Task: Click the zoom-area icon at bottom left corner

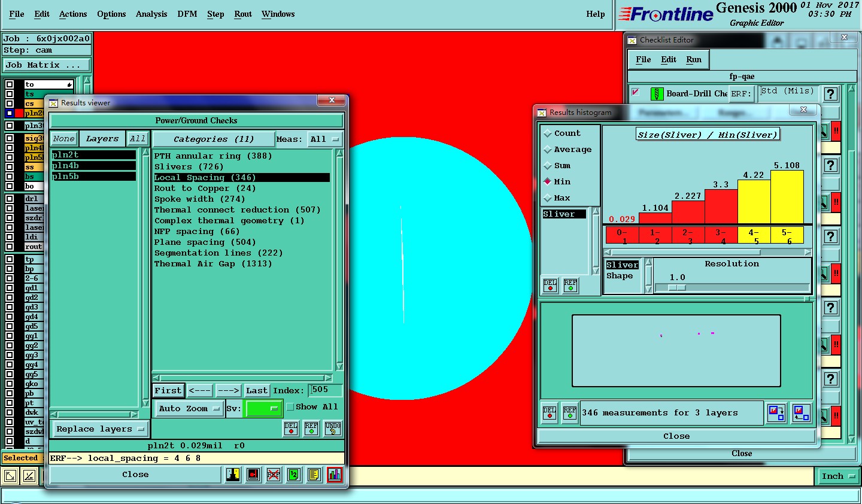Action: click(x=10, y=476)
